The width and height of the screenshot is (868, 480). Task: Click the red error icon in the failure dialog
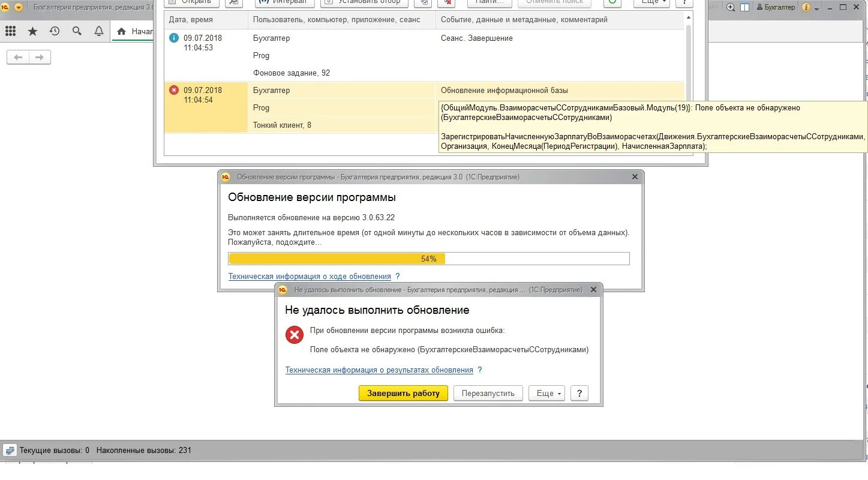pyautogui.click(x=295, y=335)
